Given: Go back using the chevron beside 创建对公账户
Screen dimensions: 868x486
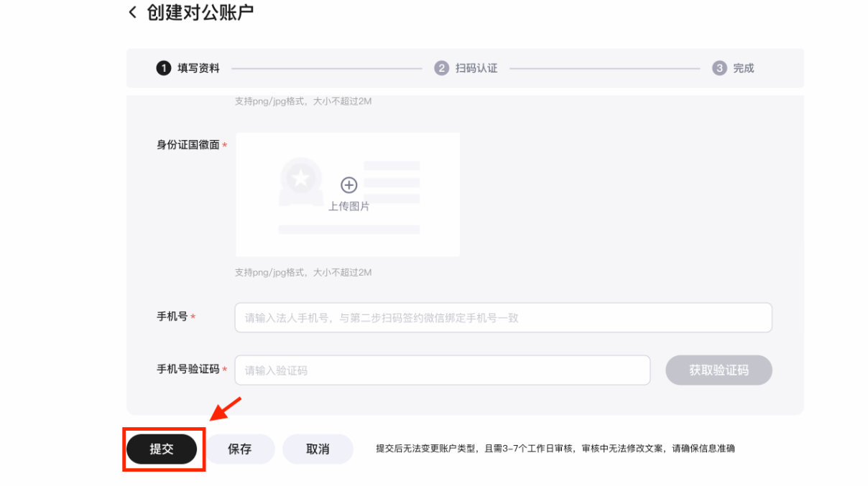Looking at the screenshot, I should [x=132, y=12].
